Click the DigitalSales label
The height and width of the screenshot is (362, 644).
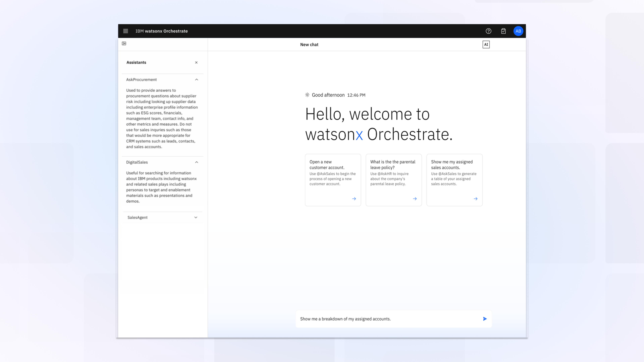[137, 162]
